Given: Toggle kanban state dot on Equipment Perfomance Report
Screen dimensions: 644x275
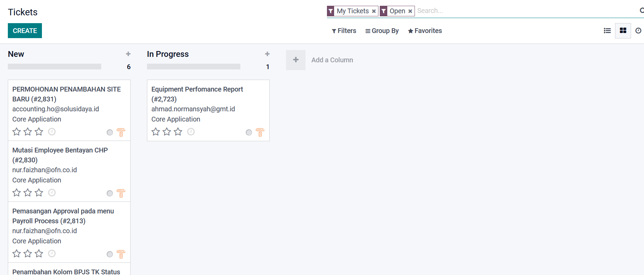Looking at the screenshot, I should click(249, 132).
